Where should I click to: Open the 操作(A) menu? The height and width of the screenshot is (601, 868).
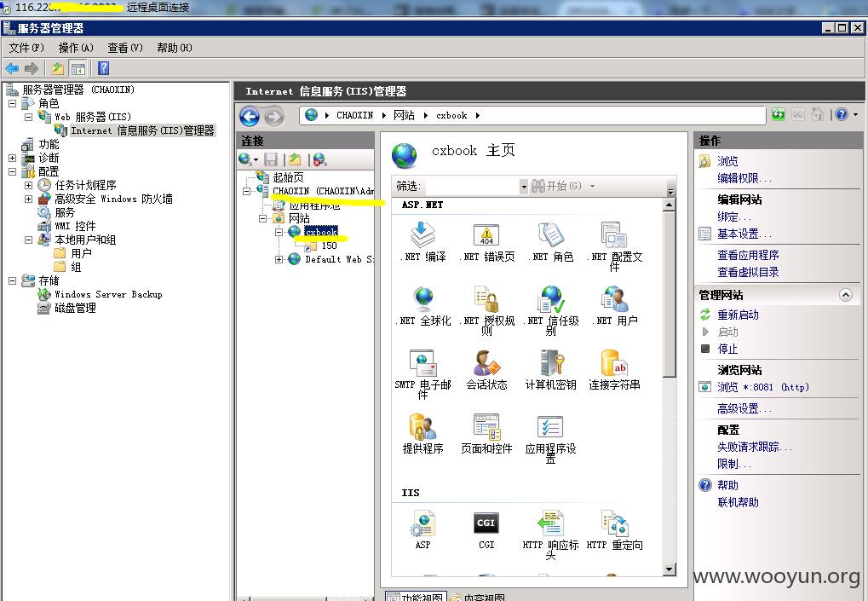coord(76,48)
